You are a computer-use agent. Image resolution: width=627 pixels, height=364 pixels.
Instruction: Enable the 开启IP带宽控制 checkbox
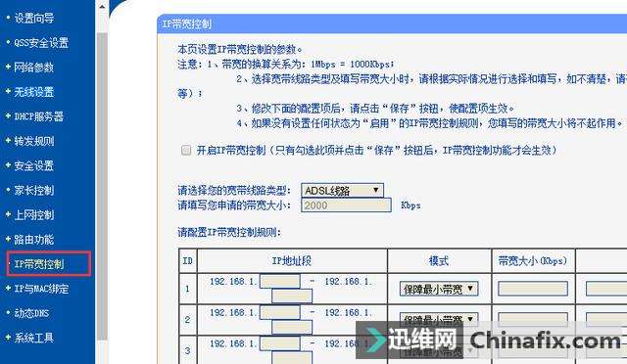[186, 151]
